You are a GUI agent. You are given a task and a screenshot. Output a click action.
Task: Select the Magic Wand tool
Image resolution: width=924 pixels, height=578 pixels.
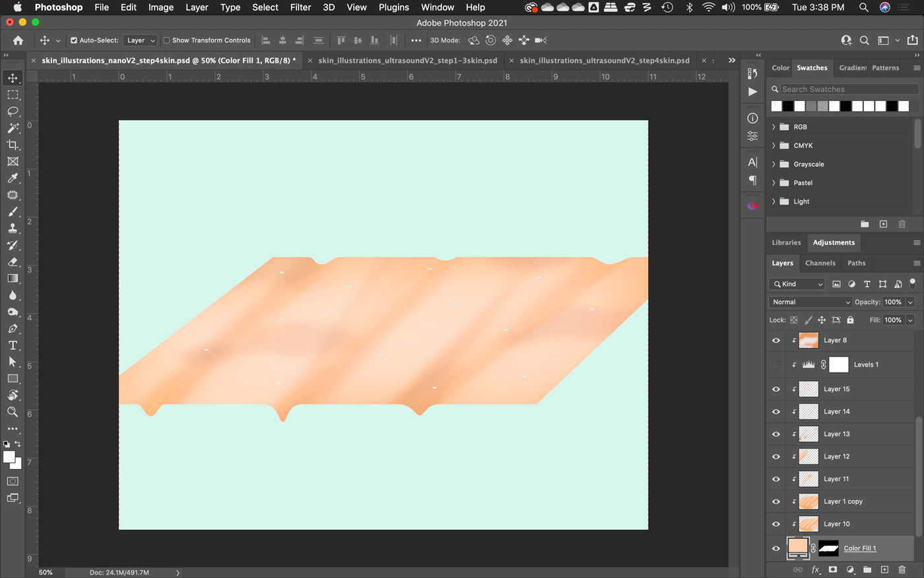13,128
